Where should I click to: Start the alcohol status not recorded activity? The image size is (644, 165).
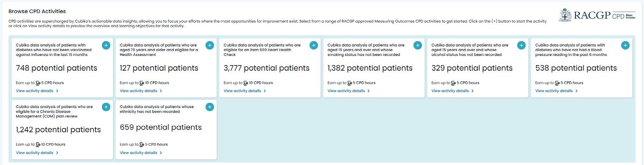[x=521, y=45]
